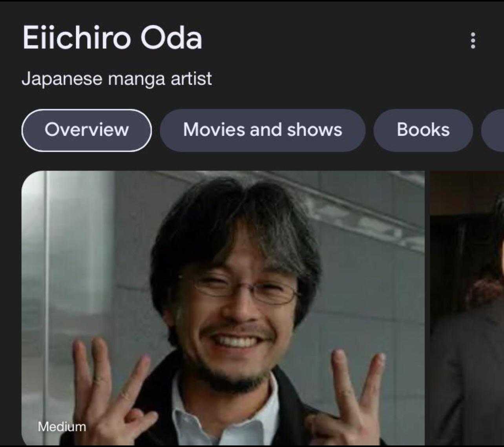Tap the dark image at right edge
504x447 pixels.
click(467, 308)
